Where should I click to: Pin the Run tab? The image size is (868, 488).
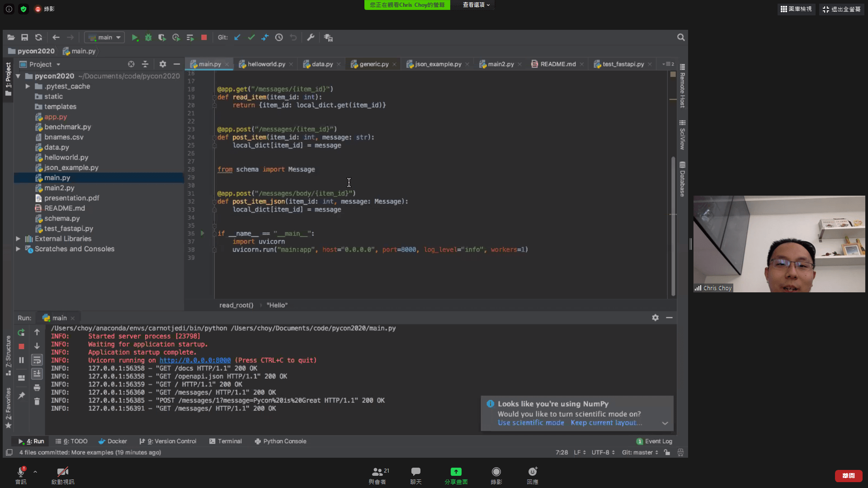click(21, 395)
